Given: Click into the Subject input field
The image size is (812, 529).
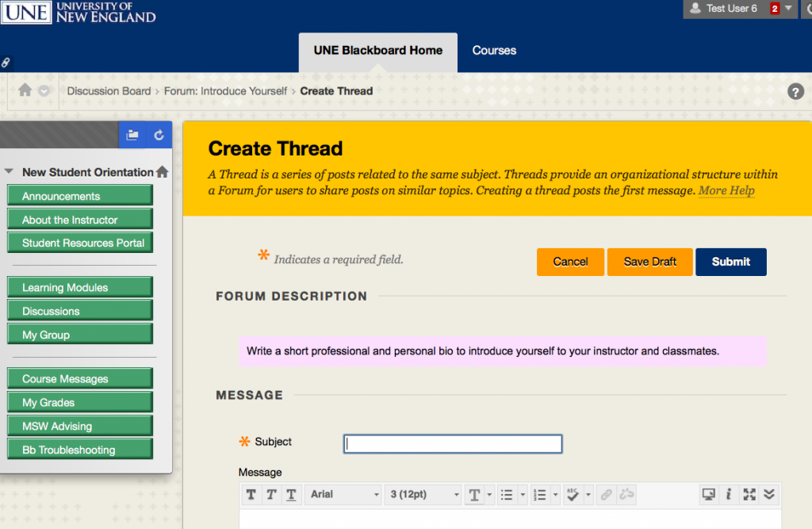Looking at the screenshot, I should pyautogui.click(x=453, y=443).
